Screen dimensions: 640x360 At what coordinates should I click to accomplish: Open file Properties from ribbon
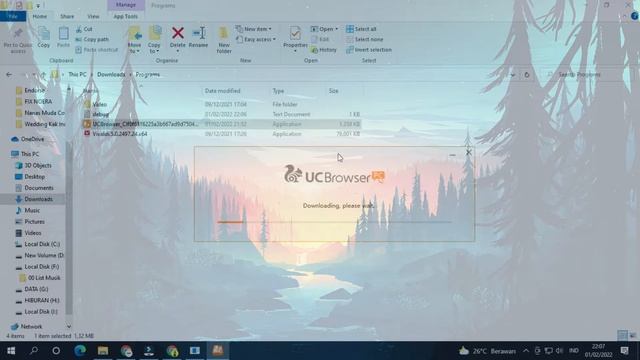(295, 39)
